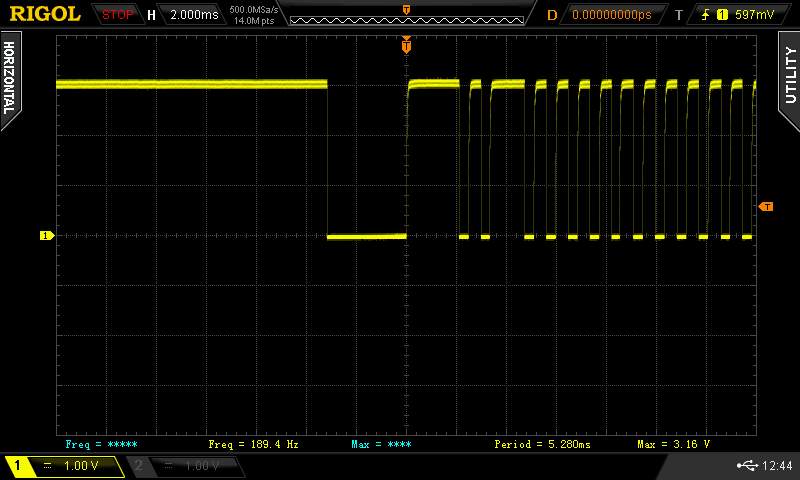The width and height of the screenshot is (800, 480).
Task: Select the 2.000ms horizontal timebase value
Action: [x=194, y=15]
